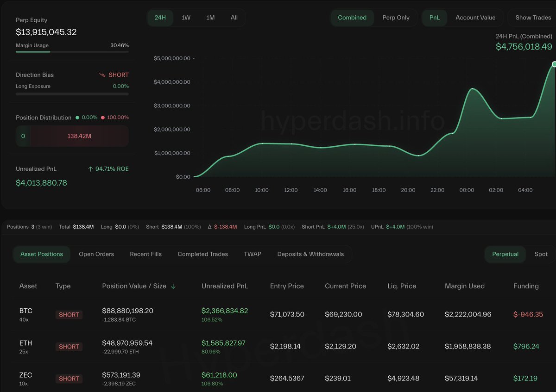
Task: Click the green long distribution dot
Action: [x=77, y=118]
